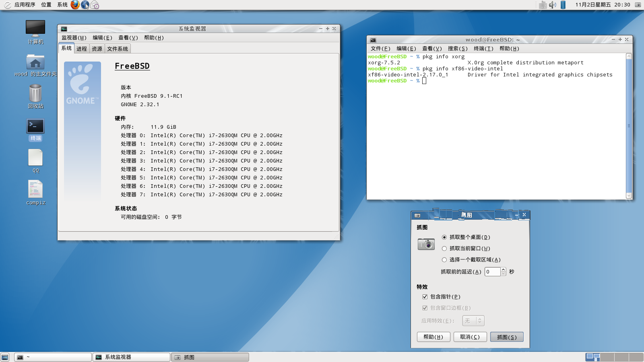The width and height of the screenshot is (644, 362).
Task: Click the GNOME foot logo in System Monitor
Action: 83,84
